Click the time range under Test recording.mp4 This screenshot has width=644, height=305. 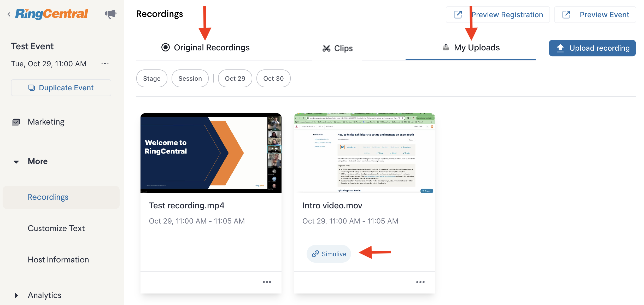197,221
